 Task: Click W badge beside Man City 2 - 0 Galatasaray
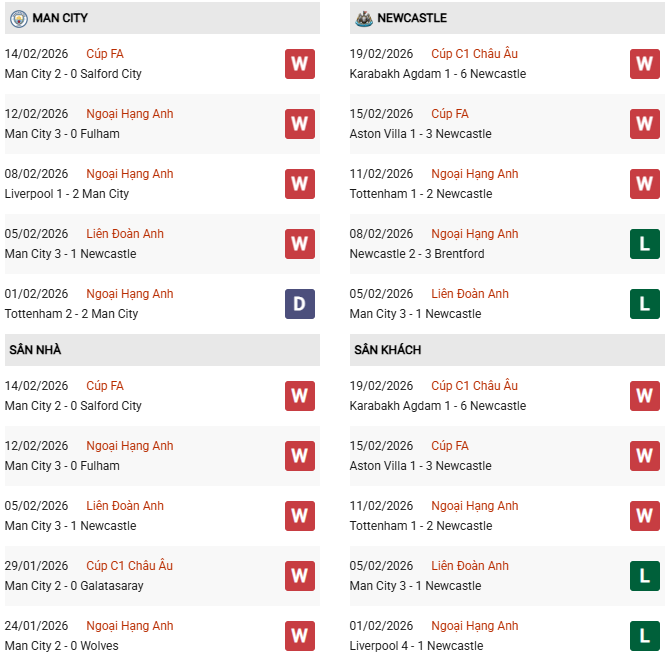pos(300,576)
